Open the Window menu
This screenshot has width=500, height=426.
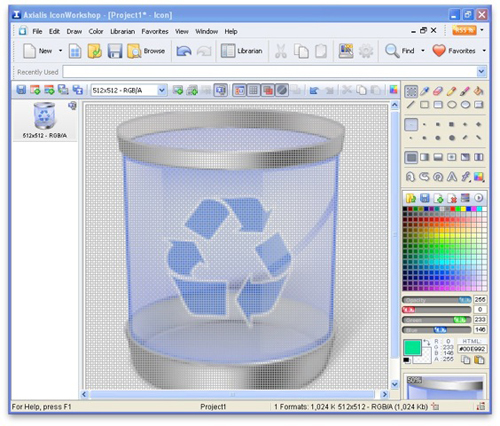point(206,31)
